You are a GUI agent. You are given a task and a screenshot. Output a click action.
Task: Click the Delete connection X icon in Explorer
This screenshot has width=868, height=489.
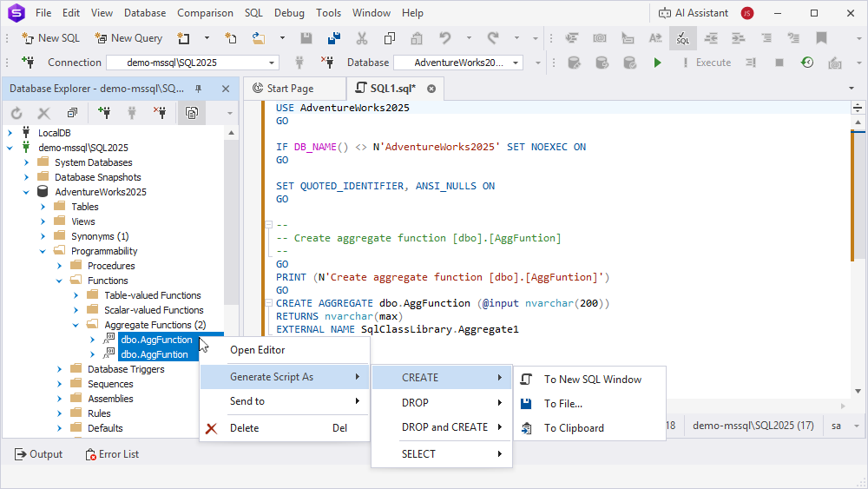[160, 113]
